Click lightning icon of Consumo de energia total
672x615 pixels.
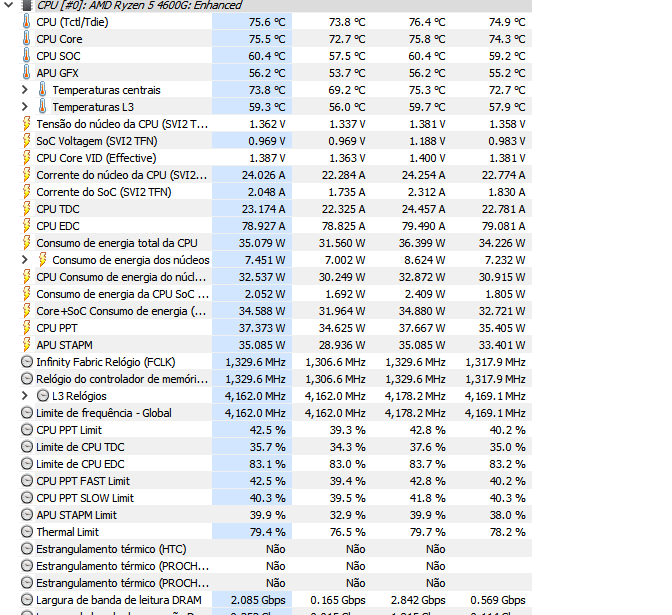[x=27, y=243]
